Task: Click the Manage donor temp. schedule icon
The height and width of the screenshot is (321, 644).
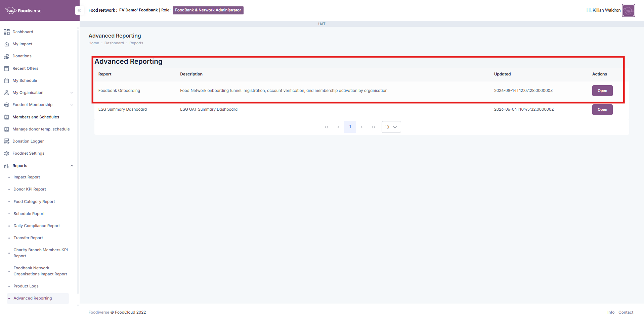Action: click(x=6, y=129)
